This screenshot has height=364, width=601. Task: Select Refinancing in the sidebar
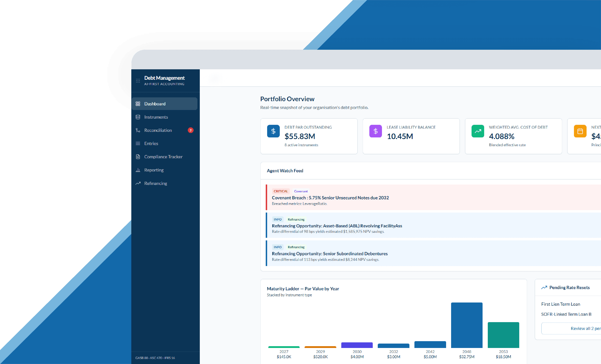tap(164, 183)
